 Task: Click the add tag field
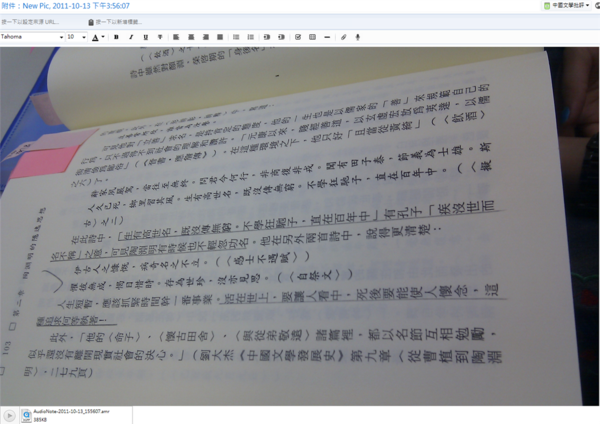119,22
